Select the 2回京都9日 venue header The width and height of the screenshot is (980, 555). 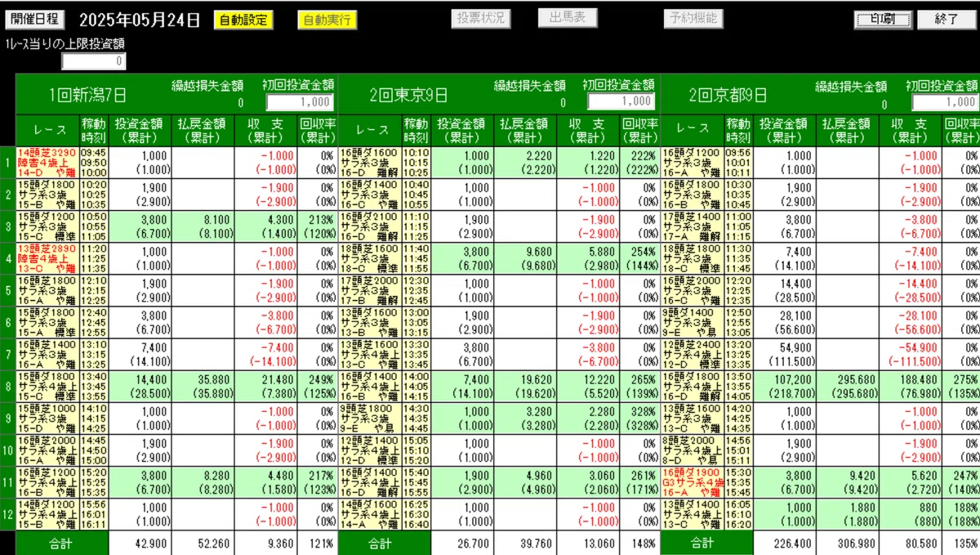pos(728,95)
